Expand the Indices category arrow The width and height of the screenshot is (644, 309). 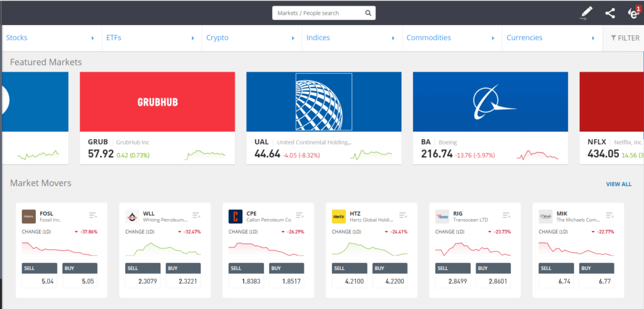pyautogui.click(x=393, y=38)
